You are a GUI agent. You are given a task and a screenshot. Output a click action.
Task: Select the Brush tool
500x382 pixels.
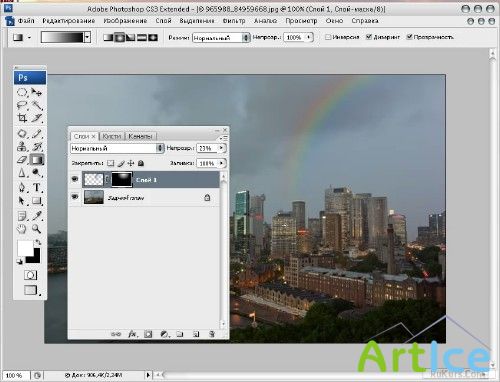(37, 134)
